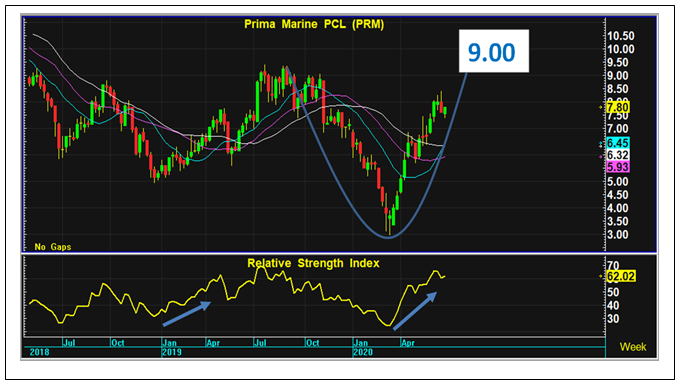Image resolution: width=680 pixels, height=387 pixels.
Task: Click the 4.00 price axis label
Action: click(x=618, y=208)
